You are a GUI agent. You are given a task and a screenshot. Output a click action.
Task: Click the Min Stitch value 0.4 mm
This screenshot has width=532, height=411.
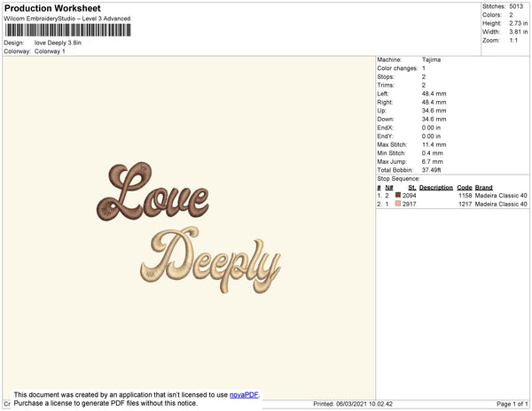433,153
